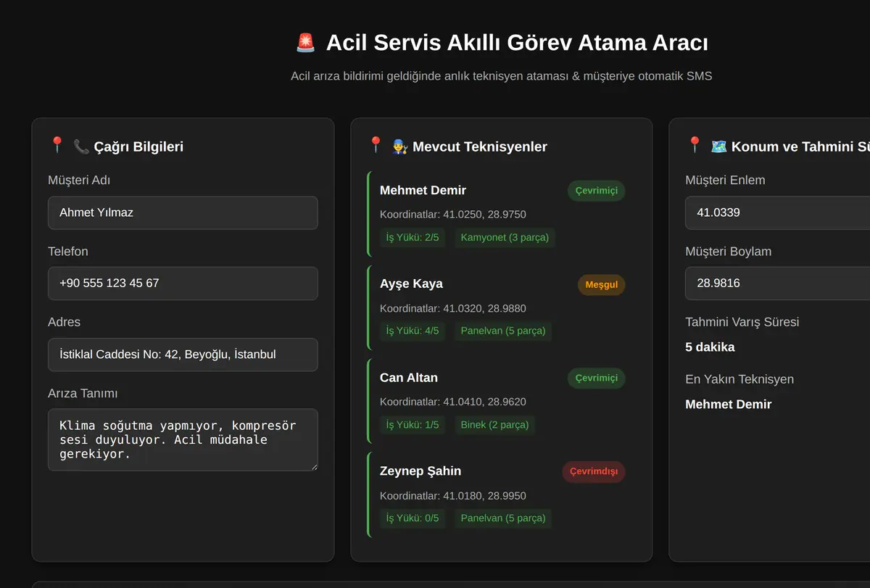870x588 pixels.
Task: Choose the Ayşe Kaya technician card
Action: [x=502, y=307]
